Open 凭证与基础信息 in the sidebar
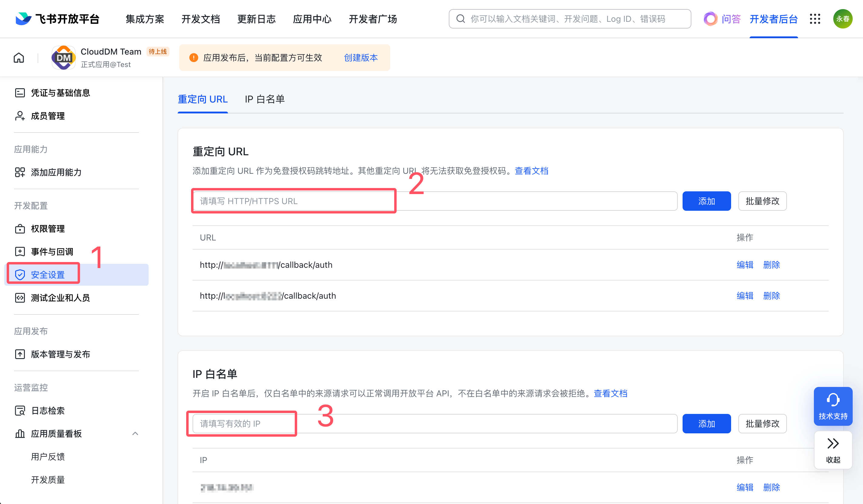This screenshot has height=504, width=863. point(60,93)
